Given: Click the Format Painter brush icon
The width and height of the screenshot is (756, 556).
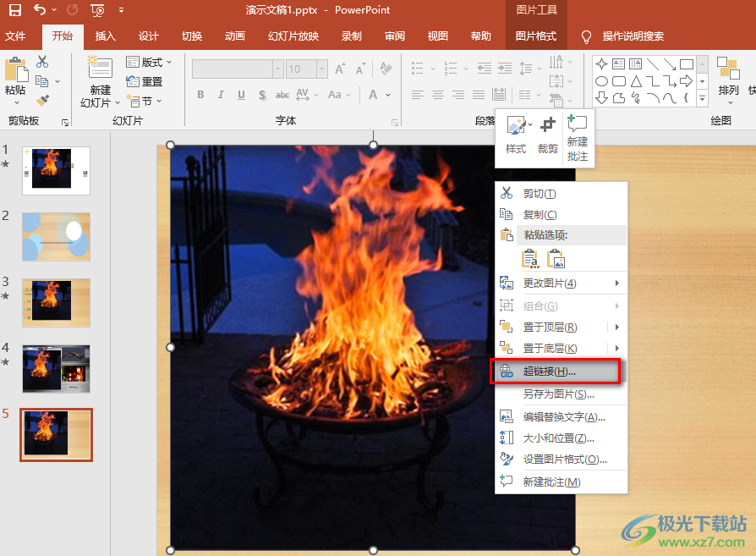Looking at the screenshot, I should tap(42, 100).
